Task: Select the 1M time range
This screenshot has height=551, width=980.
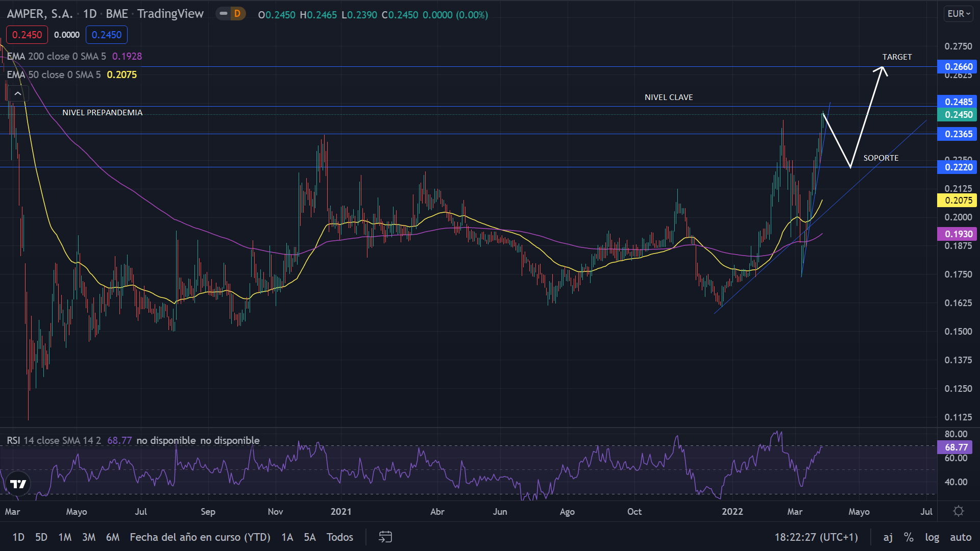Action: pos(65,537)
